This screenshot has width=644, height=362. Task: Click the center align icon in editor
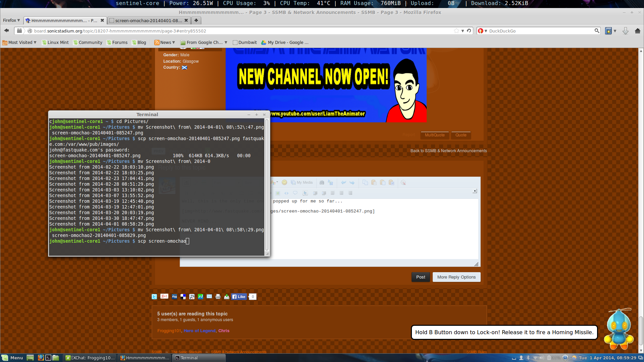(341, 193)
